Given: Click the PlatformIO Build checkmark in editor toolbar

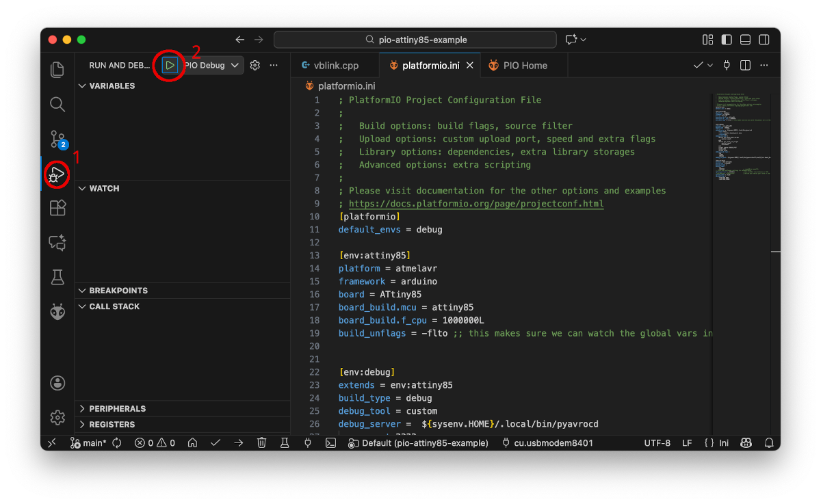Looking at the screenshot, I should click(699, 66).
